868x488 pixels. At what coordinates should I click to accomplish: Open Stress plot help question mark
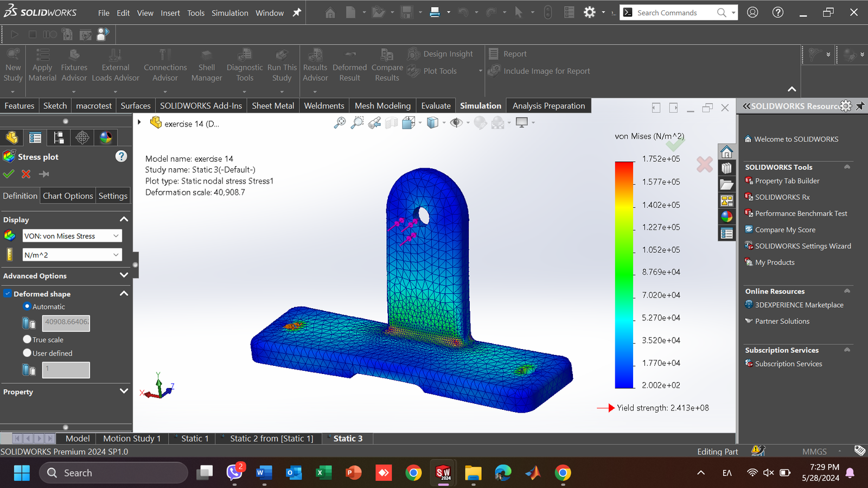(121, 156)
